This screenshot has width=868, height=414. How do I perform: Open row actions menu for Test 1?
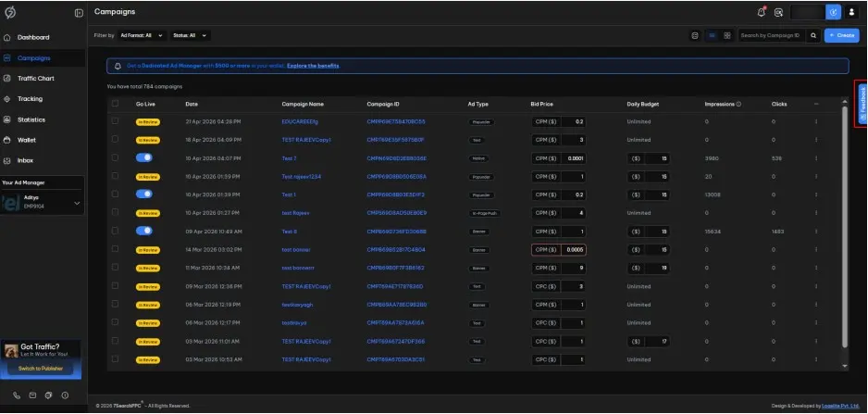(x=816, y=194)
